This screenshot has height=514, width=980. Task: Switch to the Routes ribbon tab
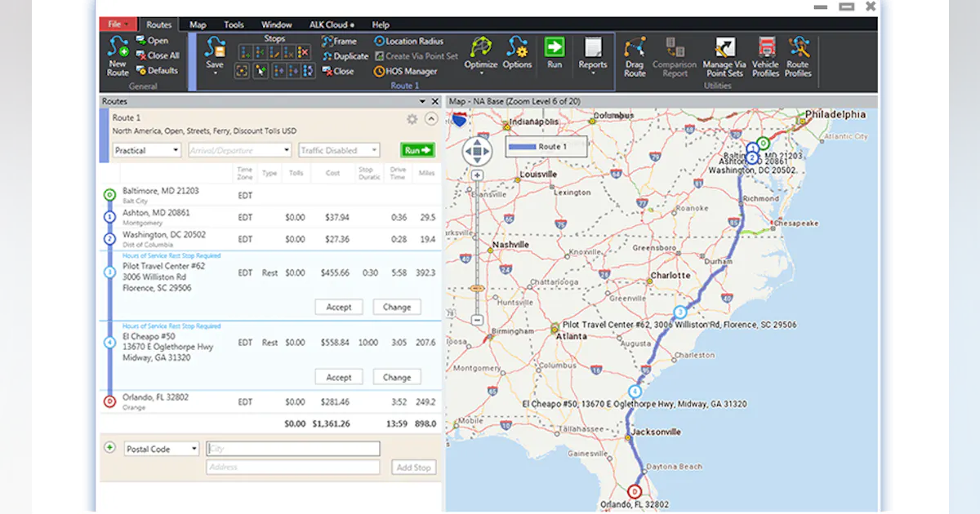159,24
